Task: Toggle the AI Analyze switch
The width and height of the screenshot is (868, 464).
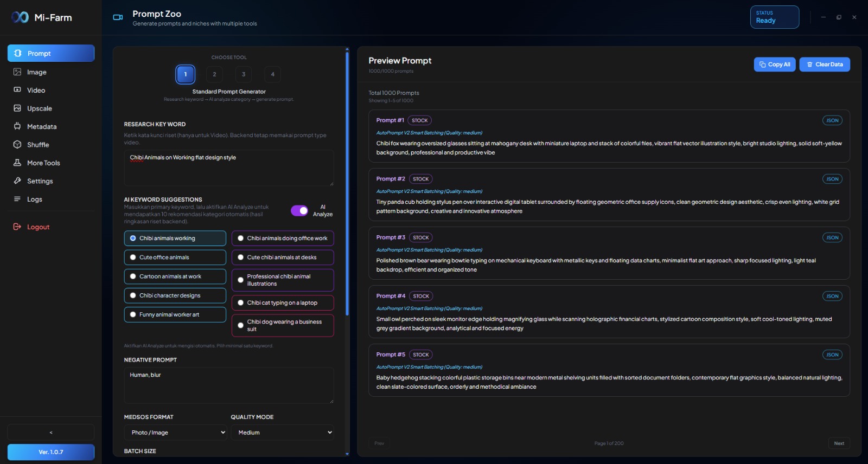Action: point(299,211)
